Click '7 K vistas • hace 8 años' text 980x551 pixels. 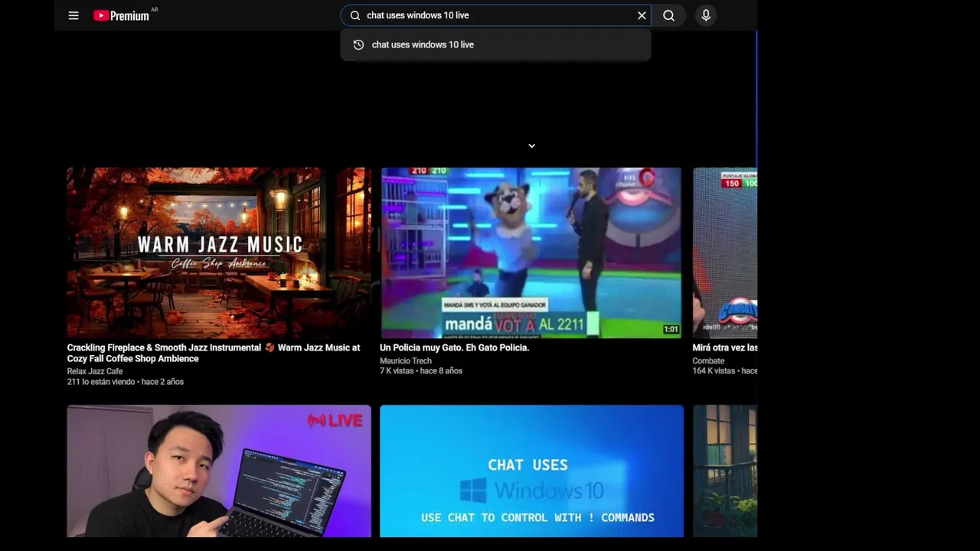(421, 371)
